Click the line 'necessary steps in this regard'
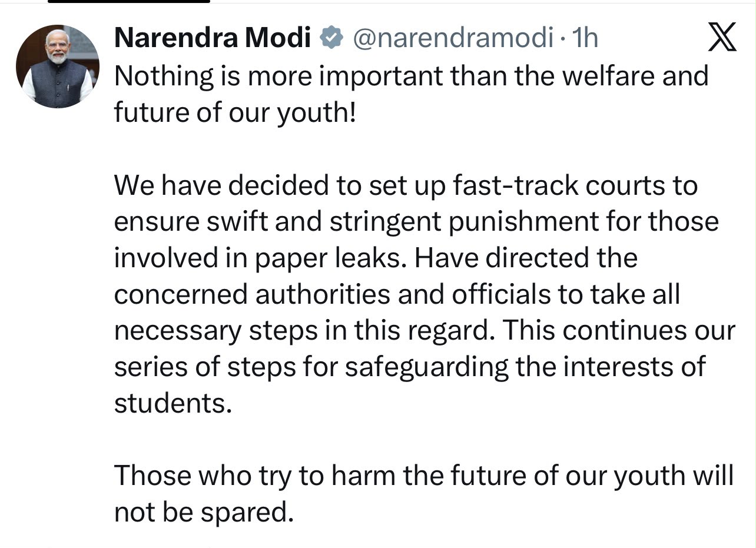Viewport: 756px width, 548px height. point(425,331)
